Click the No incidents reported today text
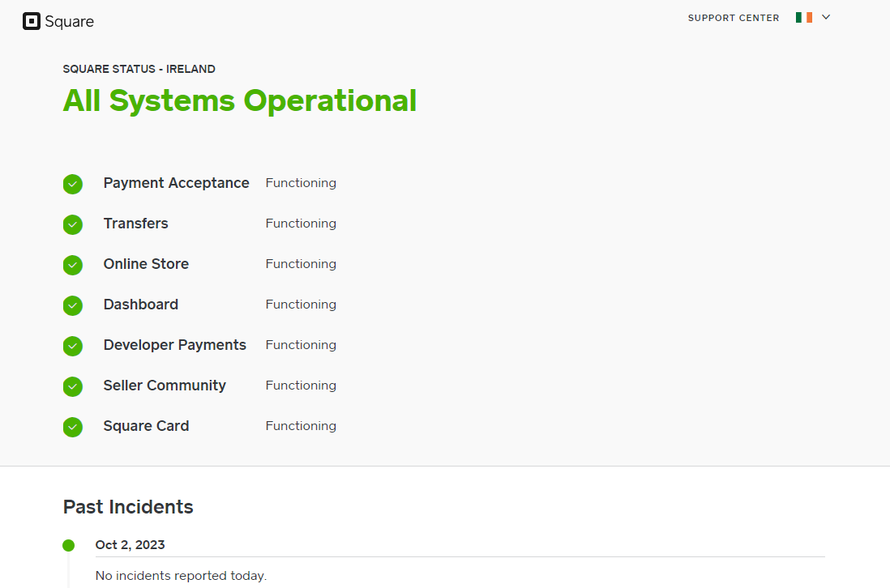 pyautogui.click(x=181, y=576)
